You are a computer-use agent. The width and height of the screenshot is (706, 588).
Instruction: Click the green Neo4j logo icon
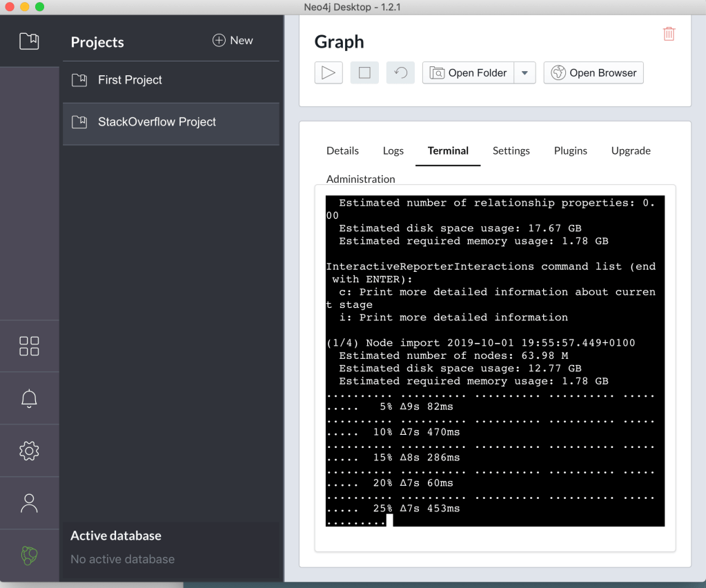point(29,556)
